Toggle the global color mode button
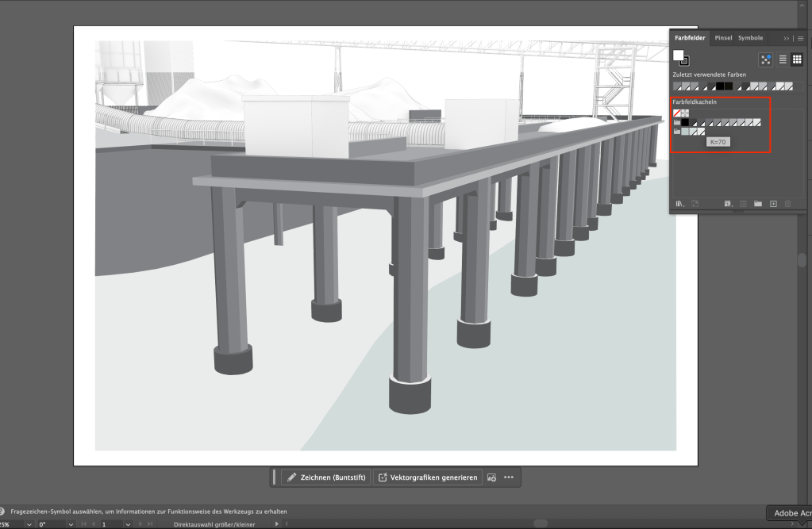 (766, 59)
